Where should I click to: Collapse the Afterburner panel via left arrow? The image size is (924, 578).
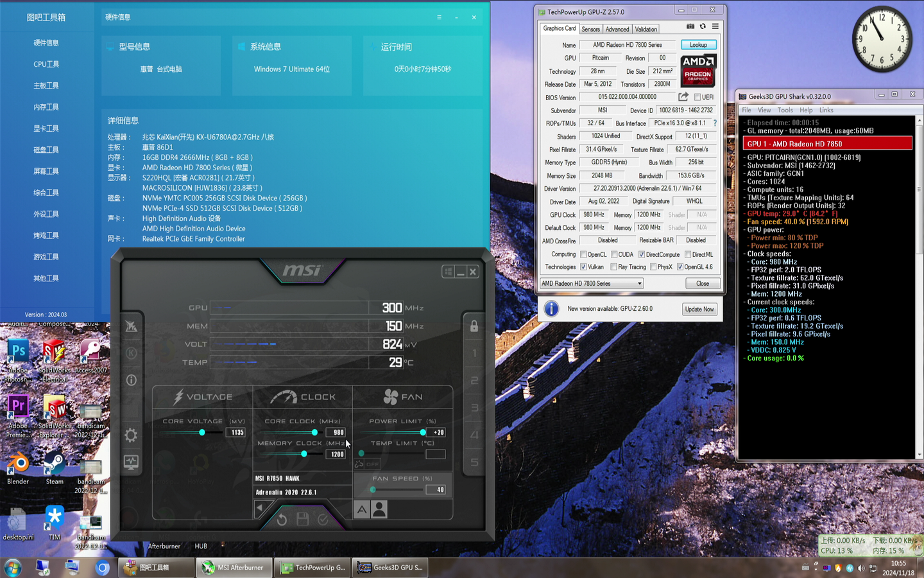(259, 507)
